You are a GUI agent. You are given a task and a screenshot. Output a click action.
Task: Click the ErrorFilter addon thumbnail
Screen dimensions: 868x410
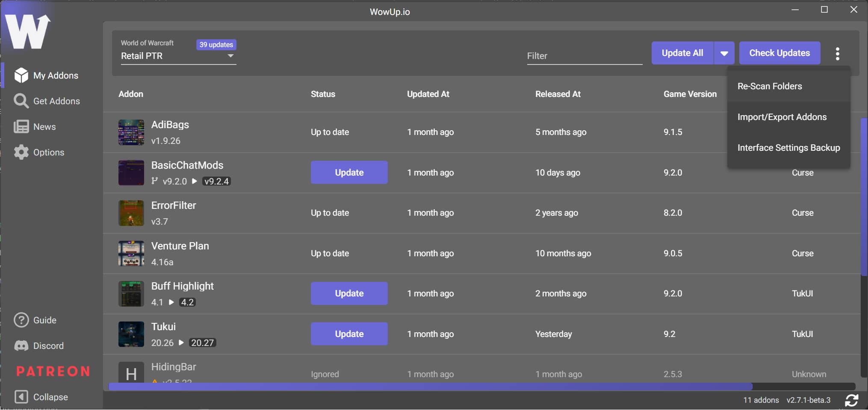[x=131, y=213]
